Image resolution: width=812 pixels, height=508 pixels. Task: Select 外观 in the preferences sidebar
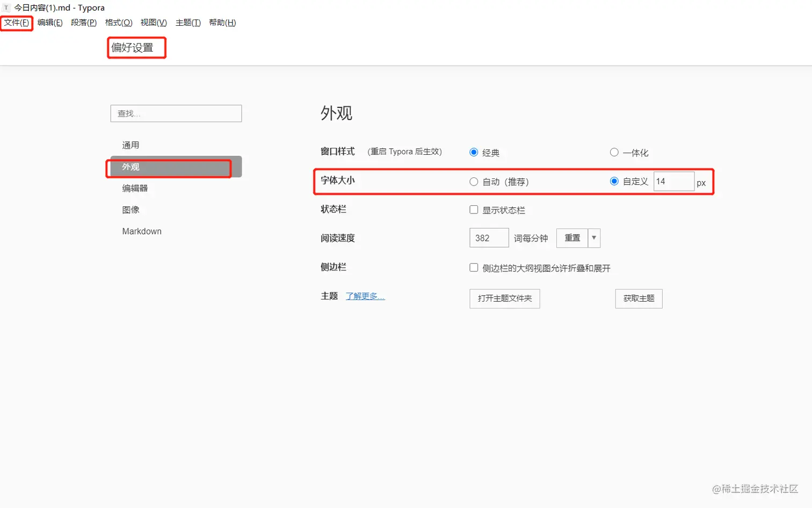click(176, 167)
